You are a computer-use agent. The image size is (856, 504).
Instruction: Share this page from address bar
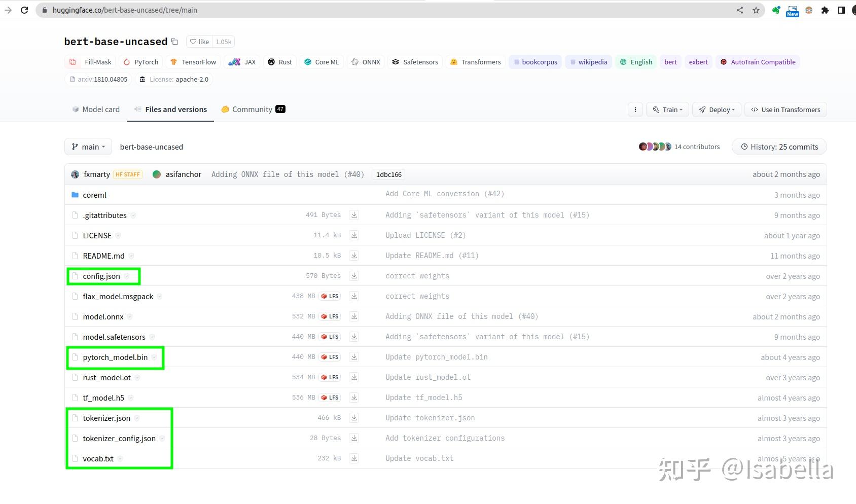[x=740, y=10]
